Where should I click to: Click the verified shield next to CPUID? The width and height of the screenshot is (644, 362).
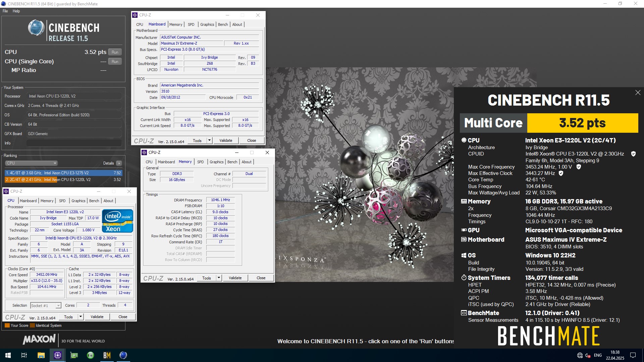coord(633,154)
